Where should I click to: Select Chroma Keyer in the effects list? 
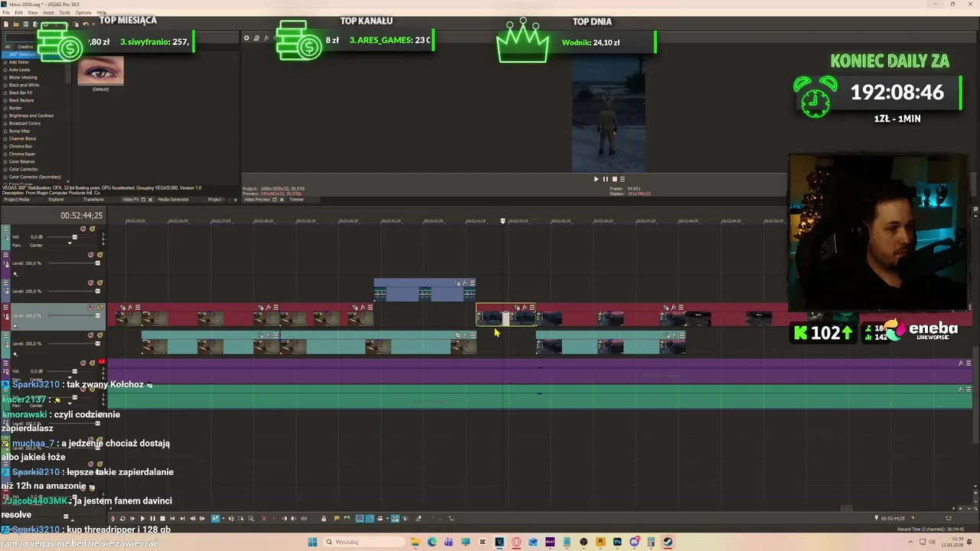22,154
